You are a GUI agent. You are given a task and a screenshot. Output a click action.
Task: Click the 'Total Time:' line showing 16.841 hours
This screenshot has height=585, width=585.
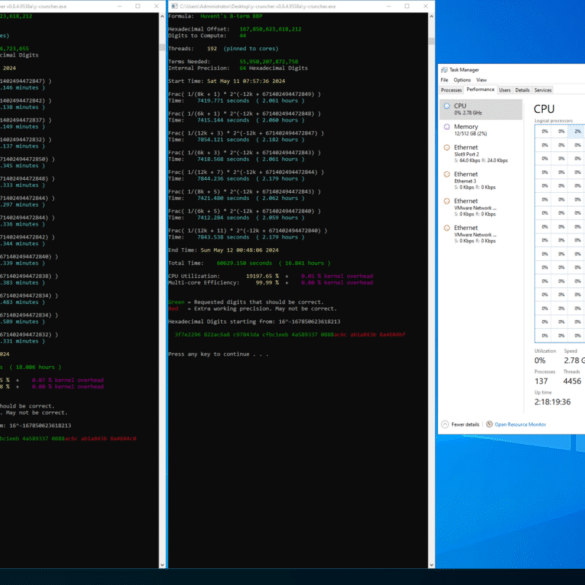click(x=249, y=263)
